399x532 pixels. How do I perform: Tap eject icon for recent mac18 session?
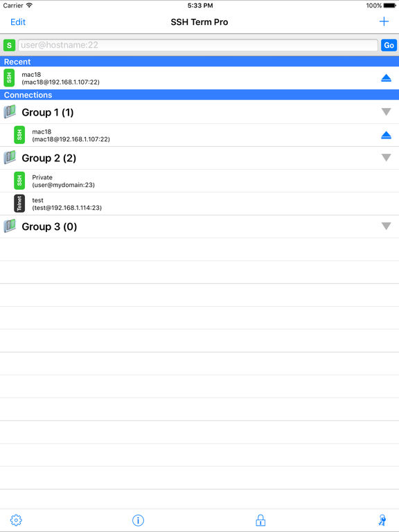(x=386, y=78)
